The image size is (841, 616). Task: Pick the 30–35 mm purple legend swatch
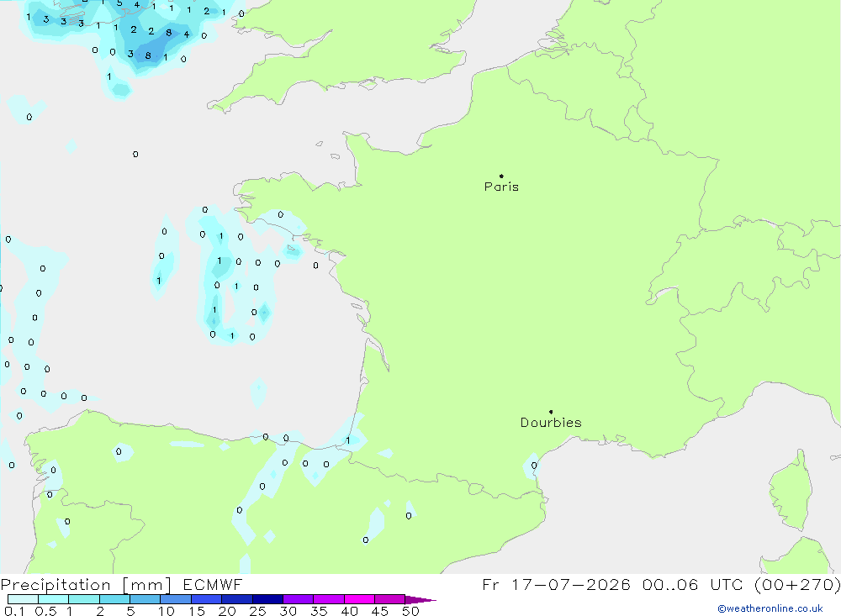tap(298, 599)
